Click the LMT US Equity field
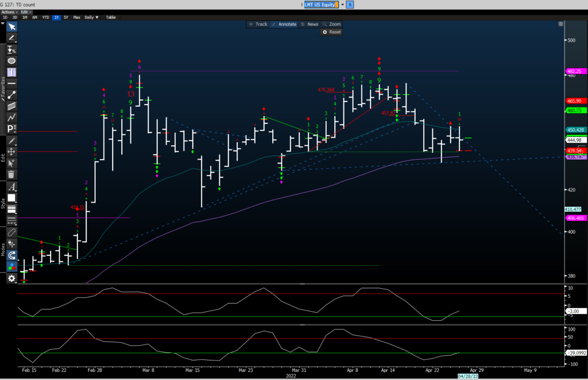588x380 pixels. (x=321, y=5)
